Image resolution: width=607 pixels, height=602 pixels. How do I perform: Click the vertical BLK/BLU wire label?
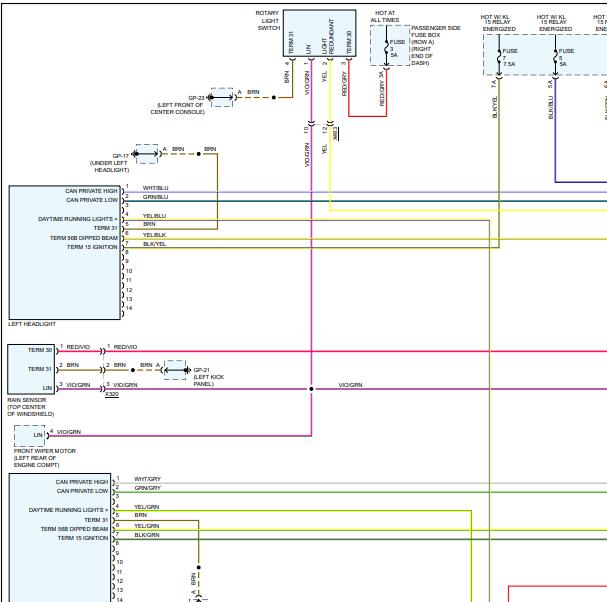click(550, 107)
